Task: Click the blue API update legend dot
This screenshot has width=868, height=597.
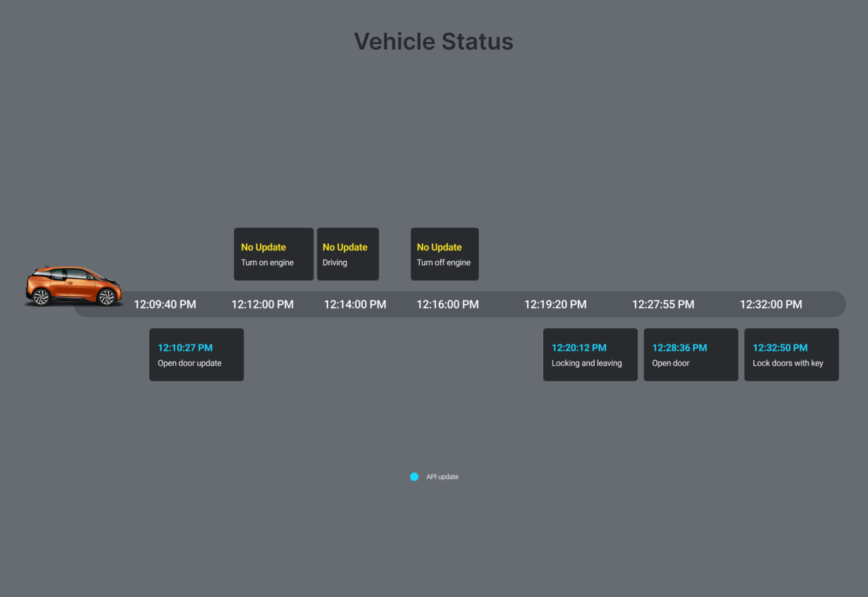Action: (x=414, y=477)
